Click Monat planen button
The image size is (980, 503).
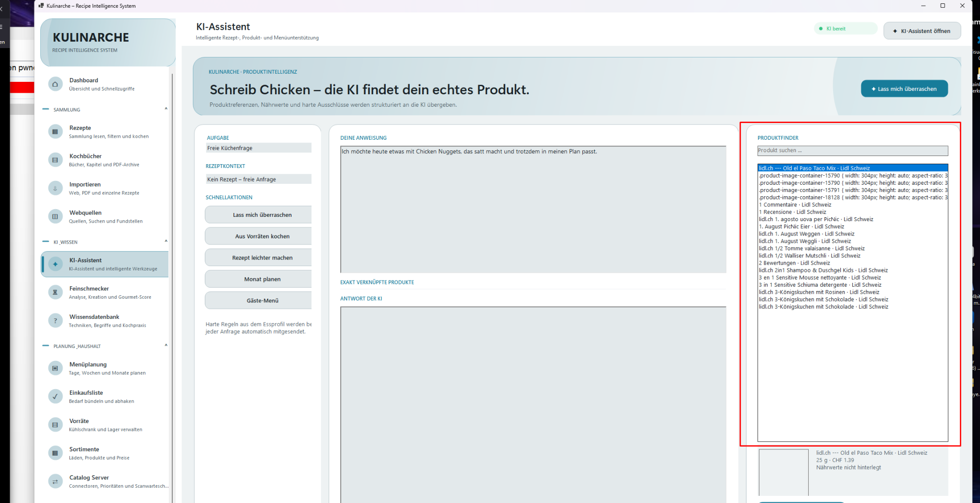(258, 279)
